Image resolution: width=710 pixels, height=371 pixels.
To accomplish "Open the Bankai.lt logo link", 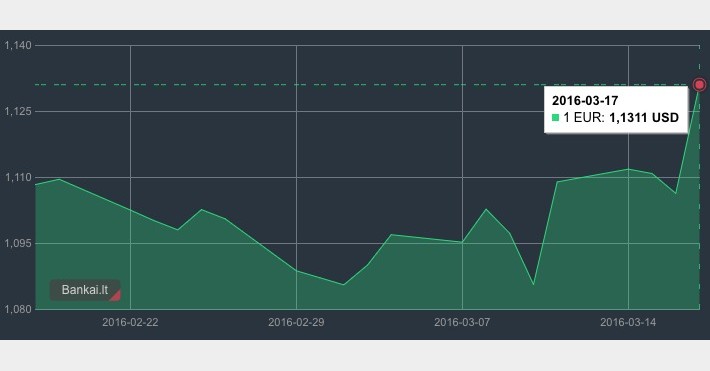I will tap(85, 290).
